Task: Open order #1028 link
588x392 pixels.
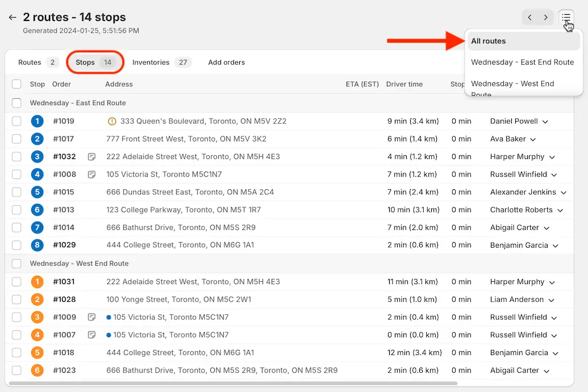Action: 65,299
